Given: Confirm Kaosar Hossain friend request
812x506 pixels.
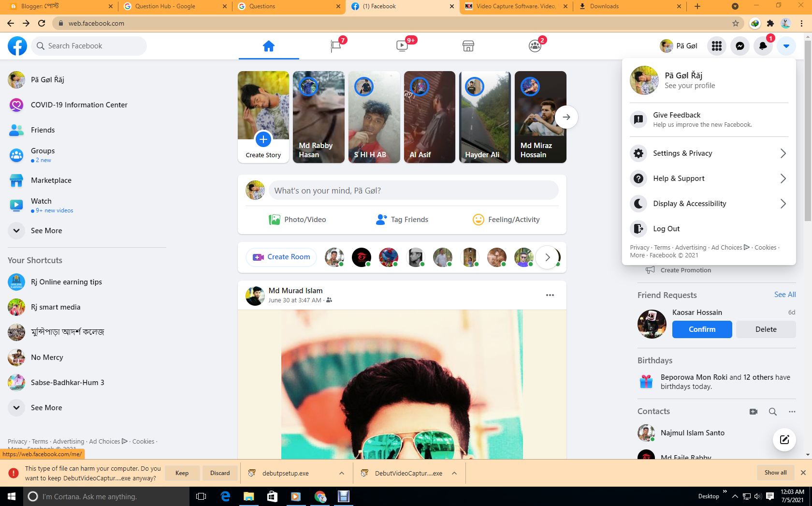Looking at the screenshot, I should pyautogui.click(x=702, y=329).
